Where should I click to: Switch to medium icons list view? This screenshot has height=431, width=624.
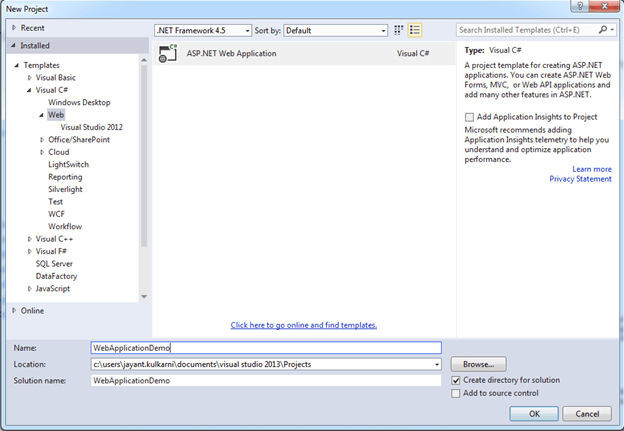(x=415, y=30)
